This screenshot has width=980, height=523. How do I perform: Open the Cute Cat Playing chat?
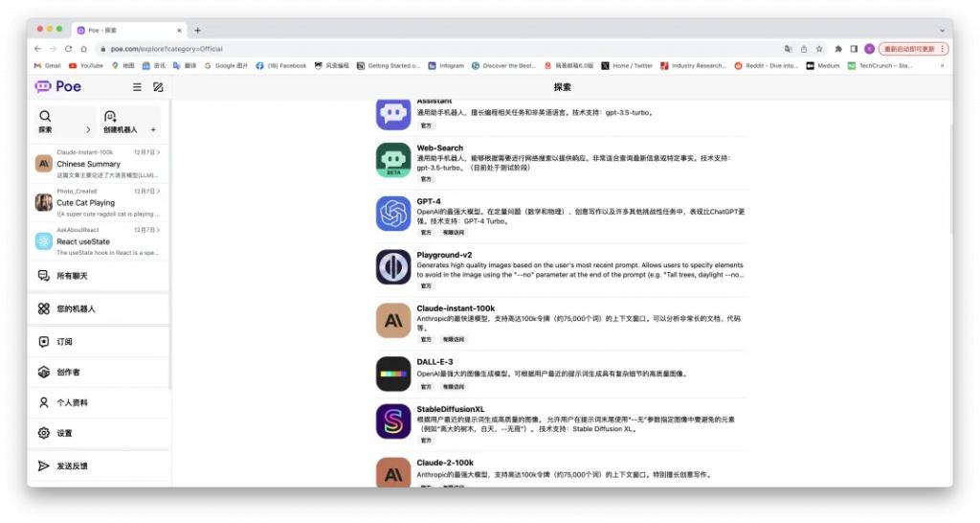coord(99,203)
